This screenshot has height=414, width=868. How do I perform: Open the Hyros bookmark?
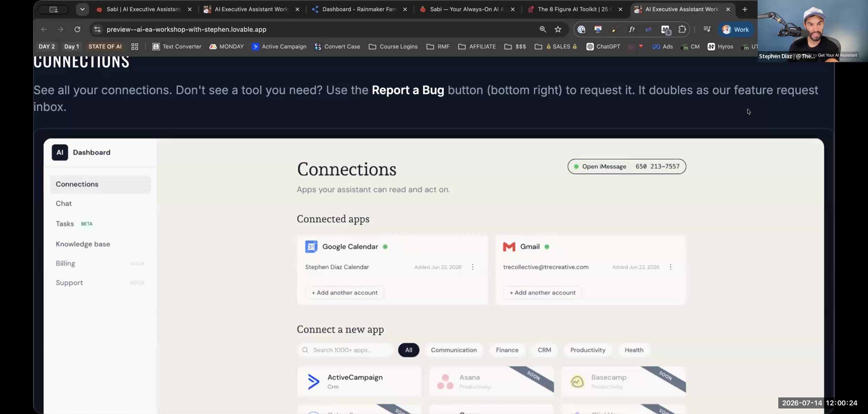(x=720, y=47)
